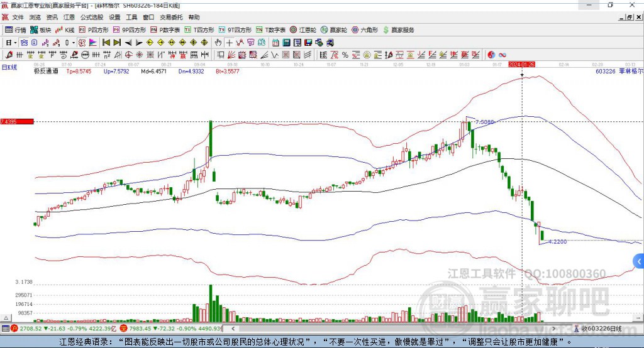This screenshot has width=644, height=348.
Task: Open the 日 period dropdown
Action: 11,43
